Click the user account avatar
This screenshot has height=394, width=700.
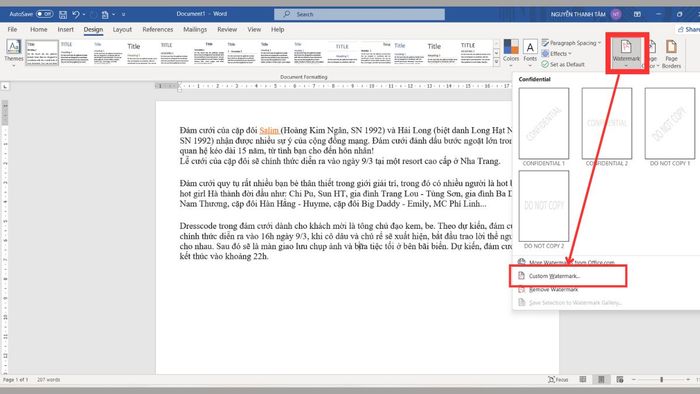click(x=616, y=14)
